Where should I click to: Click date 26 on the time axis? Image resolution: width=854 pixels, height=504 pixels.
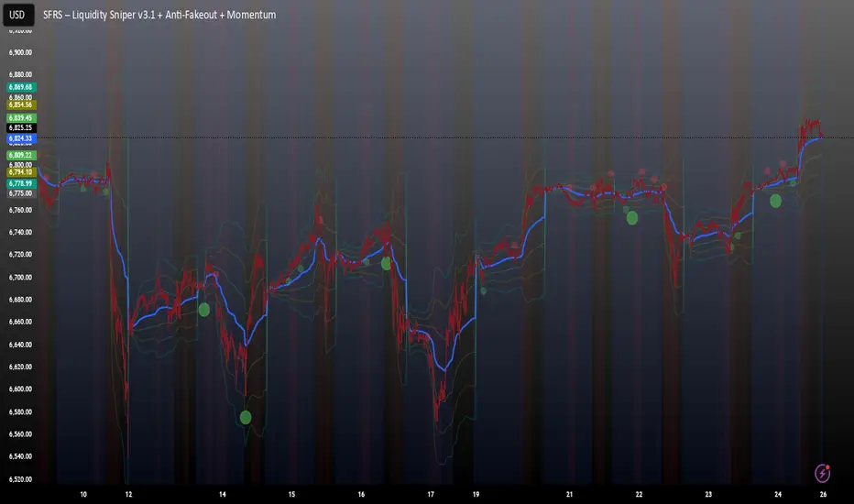823,494
